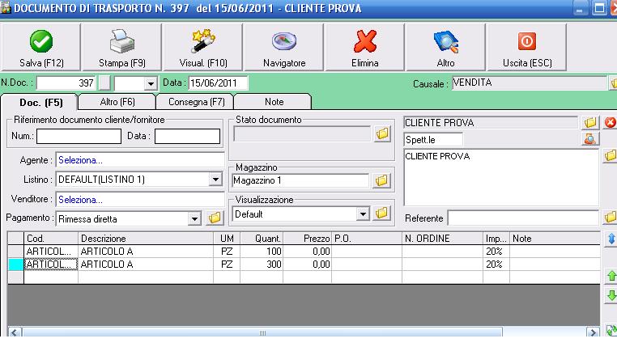Click the Venditore Seleziona... link
This screenshot has height=364, width=617.
tap(80, 200)
